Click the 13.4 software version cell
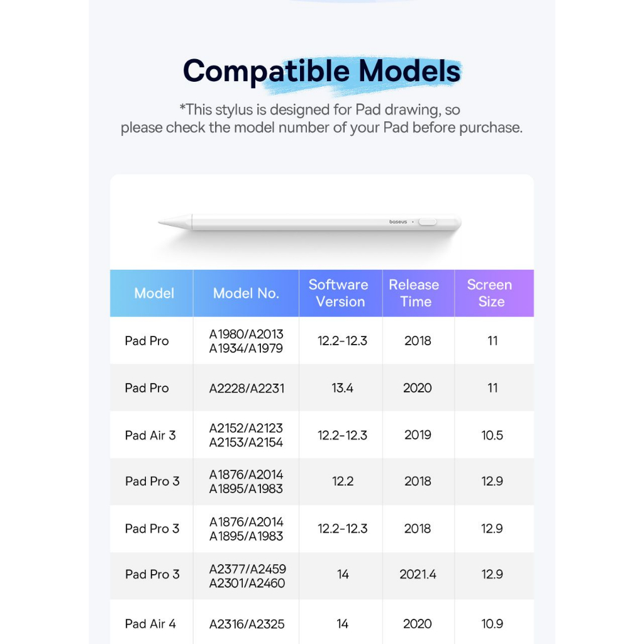Viewport: 644px width, 644px height. pos(342,388)
